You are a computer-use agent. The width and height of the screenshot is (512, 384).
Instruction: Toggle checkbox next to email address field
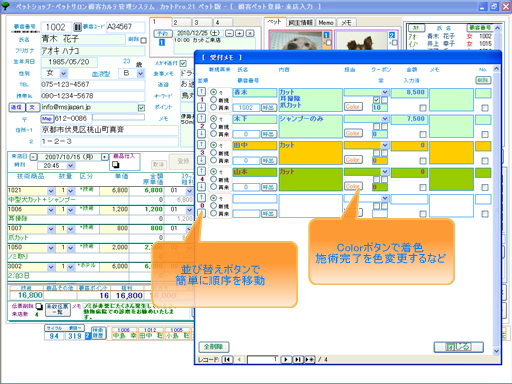click(x=141, y=108)
